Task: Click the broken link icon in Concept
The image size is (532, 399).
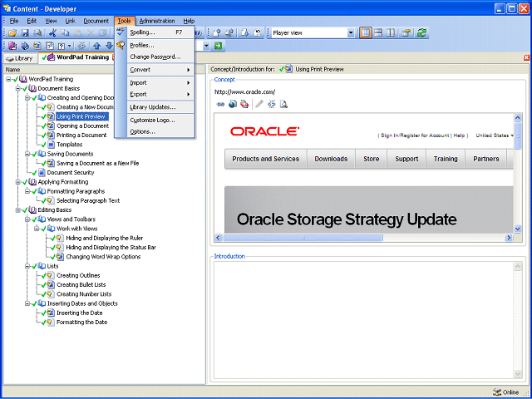Action: [x=272, y=104]
